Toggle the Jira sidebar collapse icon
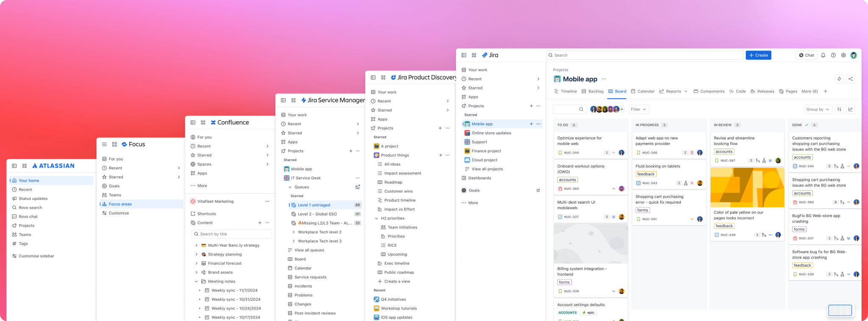The width and height of the screenshot is (868, 321). 464,55
